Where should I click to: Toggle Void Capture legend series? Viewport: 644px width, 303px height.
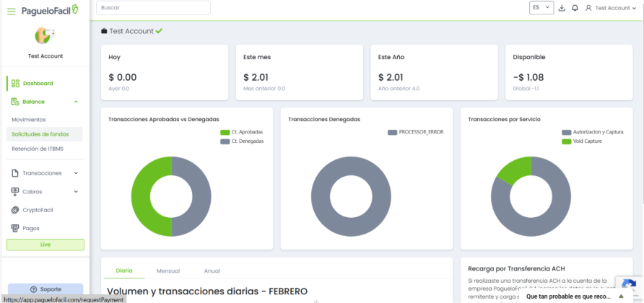586,141
